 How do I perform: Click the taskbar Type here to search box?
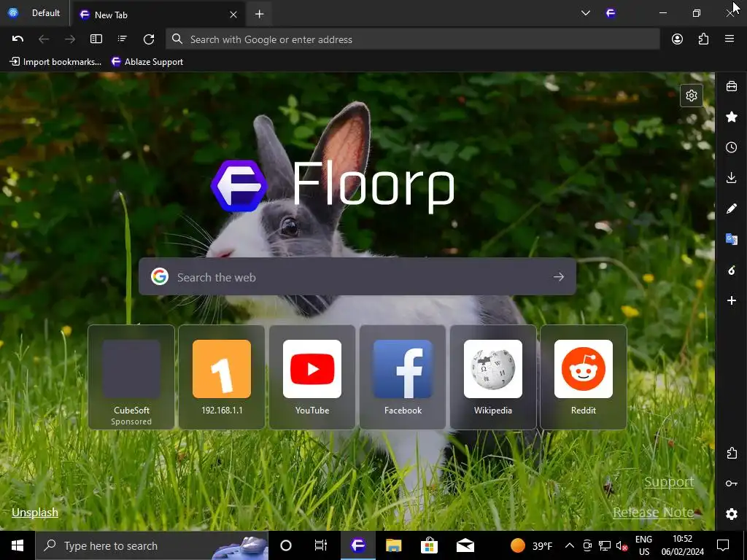tap(152, 545)
